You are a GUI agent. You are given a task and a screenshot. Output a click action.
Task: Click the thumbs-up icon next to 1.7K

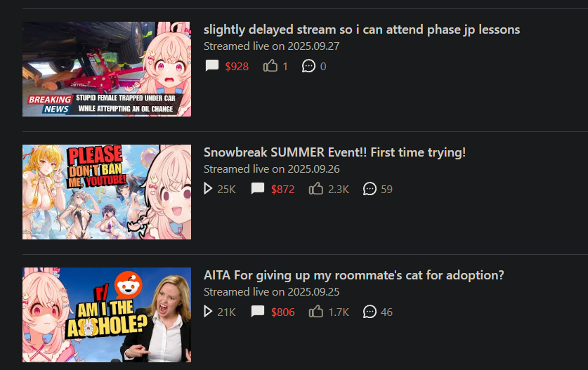point(316,312)
